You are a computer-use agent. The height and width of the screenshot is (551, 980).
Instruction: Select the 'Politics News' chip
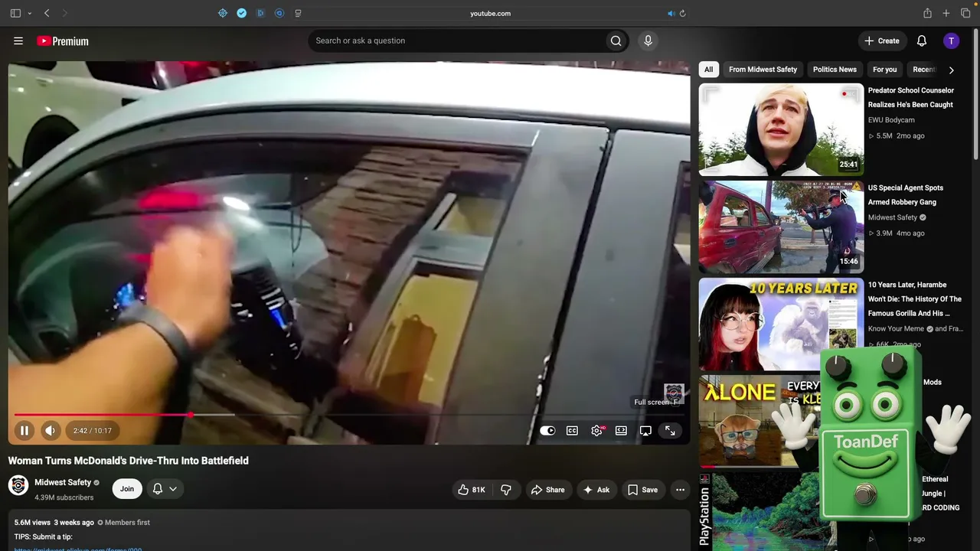[835, 70]
